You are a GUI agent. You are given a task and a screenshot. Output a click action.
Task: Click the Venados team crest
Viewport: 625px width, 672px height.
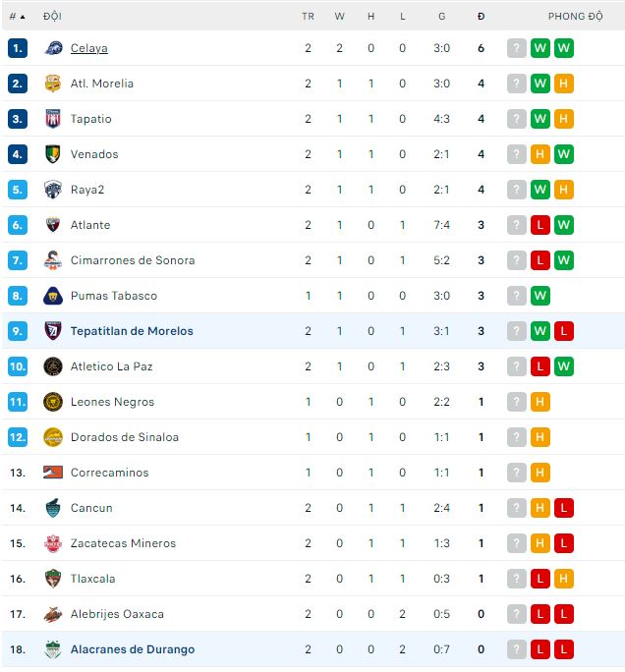click(x=53, y=154)
